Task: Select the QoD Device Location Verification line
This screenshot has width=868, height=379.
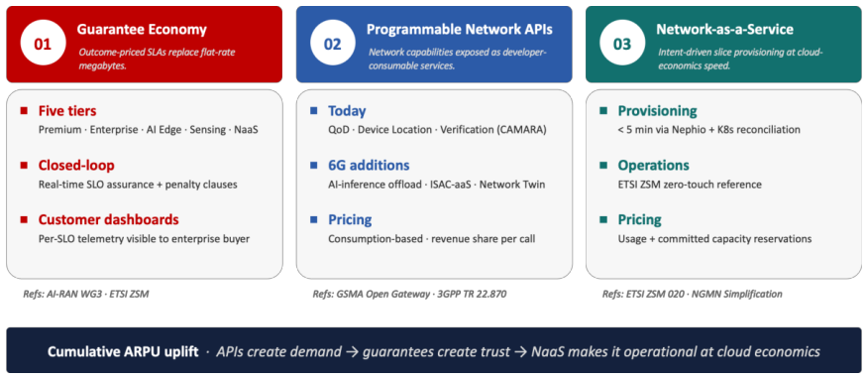Action: point(437,130)
